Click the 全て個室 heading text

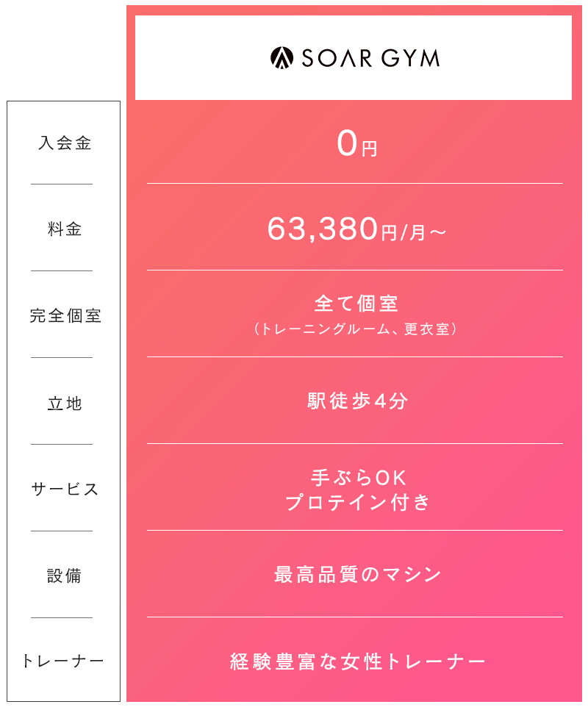pos(356,304)
